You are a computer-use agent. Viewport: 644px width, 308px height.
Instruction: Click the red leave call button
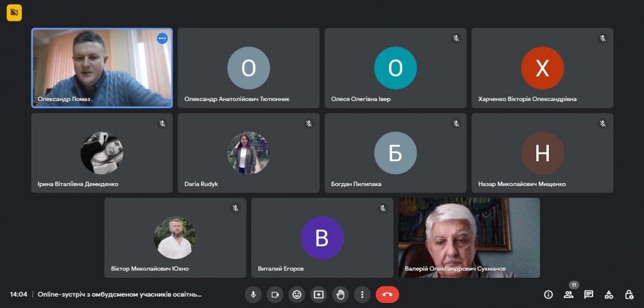click(387, 294)
